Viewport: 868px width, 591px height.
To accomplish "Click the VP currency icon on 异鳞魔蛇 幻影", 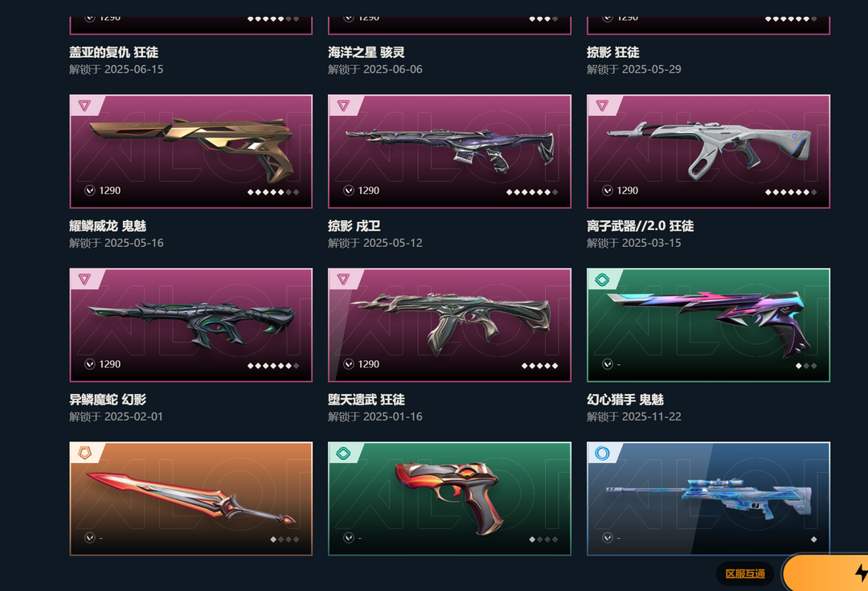I will pos(90,364).
